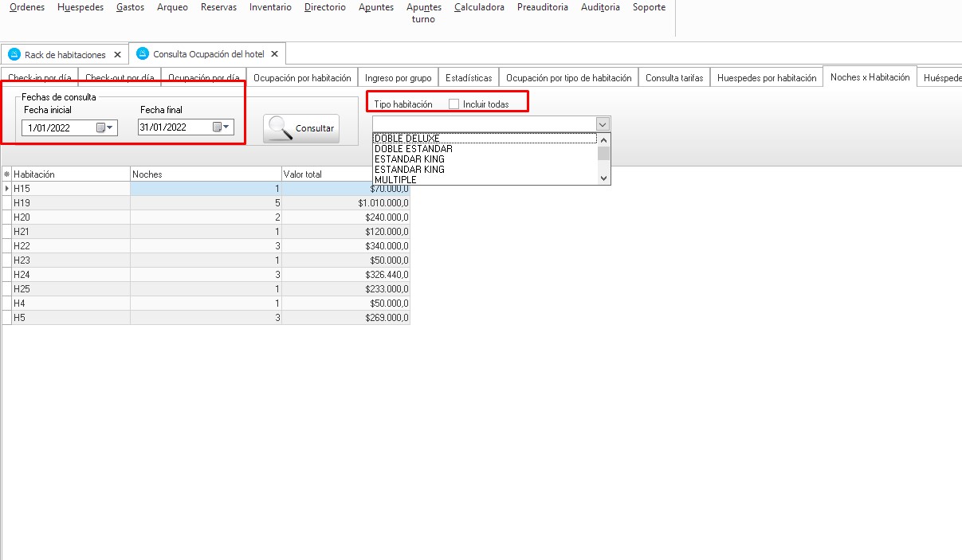The image size is (962, 560).
Task: Collapse the Tipo habitación dropdown arrow
Action: [x=603, y=124]
